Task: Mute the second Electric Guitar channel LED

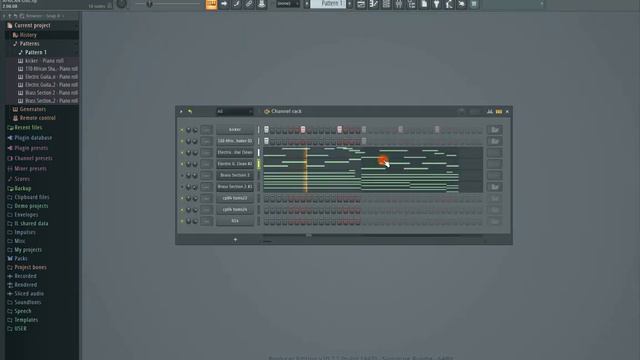Action: [182, 164]
